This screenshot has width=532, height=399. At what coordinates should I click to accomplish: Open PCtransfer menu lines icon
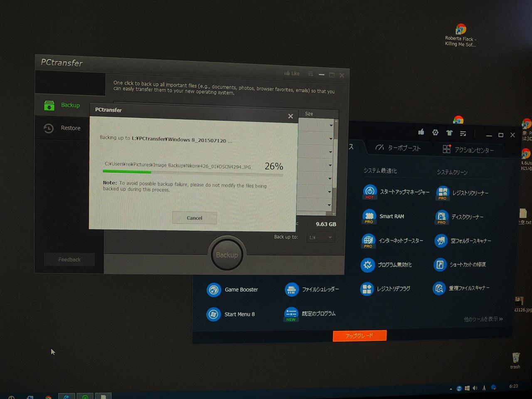point(310,74)
